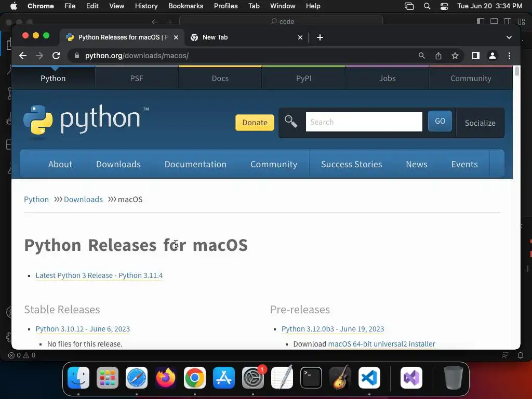Select the Python top tab
532x399 pixels.
pyautogui.click(x=53, y=78)
